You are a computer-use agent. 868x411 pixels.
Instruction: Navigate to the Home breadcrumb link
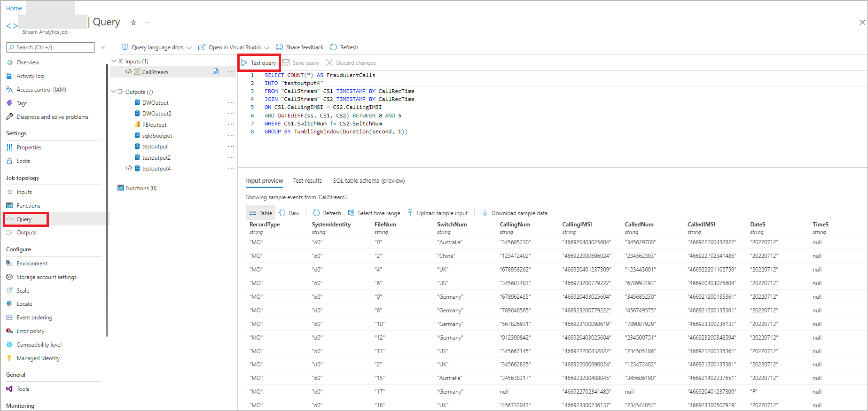[x=14, y=8]
